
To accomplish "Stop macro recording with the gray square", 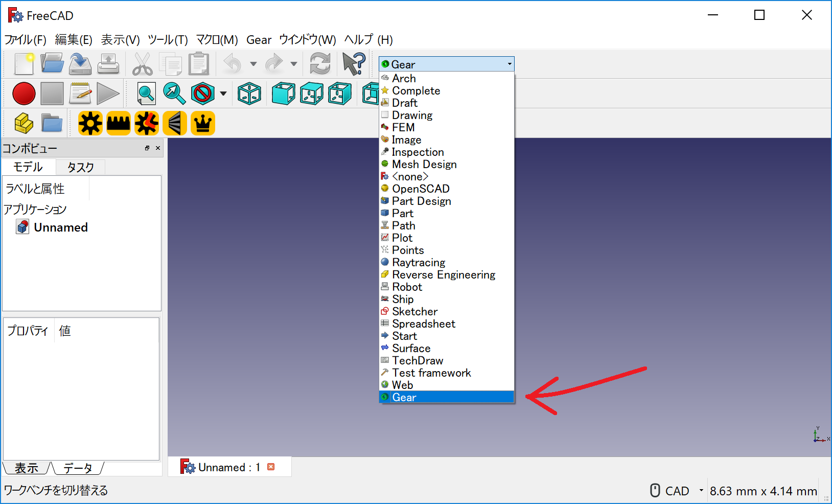I will [52, 94].
